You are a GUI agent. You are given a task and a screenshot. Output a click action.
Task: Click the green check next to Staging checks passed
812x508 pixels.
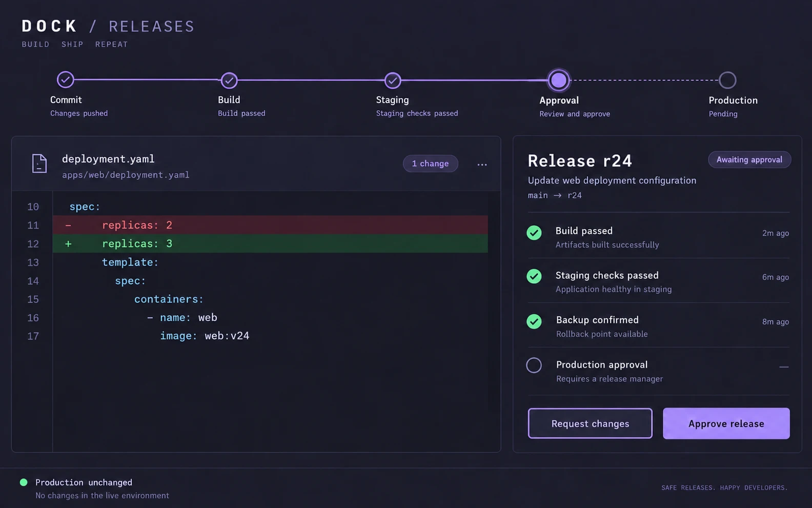534,276
